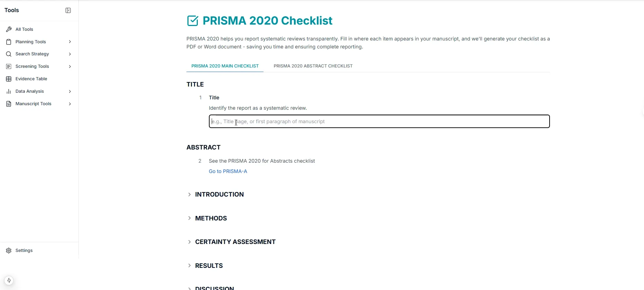The image size is (644, 290).
Task: Expand the Search Strategy submenu chevron
Action: click(70, 54)
